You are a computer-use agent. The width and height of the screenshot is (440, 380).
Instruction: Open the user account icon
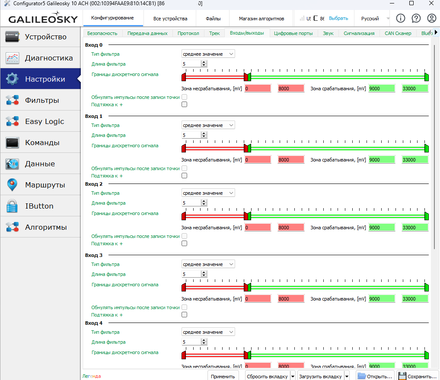[x=431, y=18]
